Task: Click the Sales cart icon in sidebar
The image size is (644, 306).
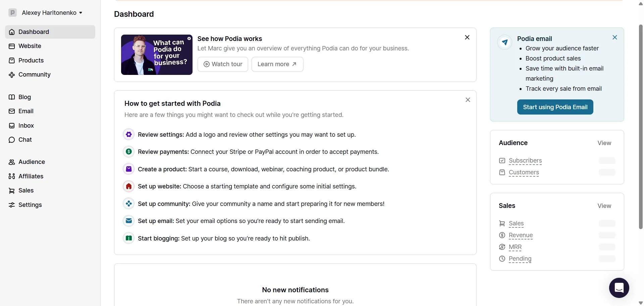Action: [12, 190]
